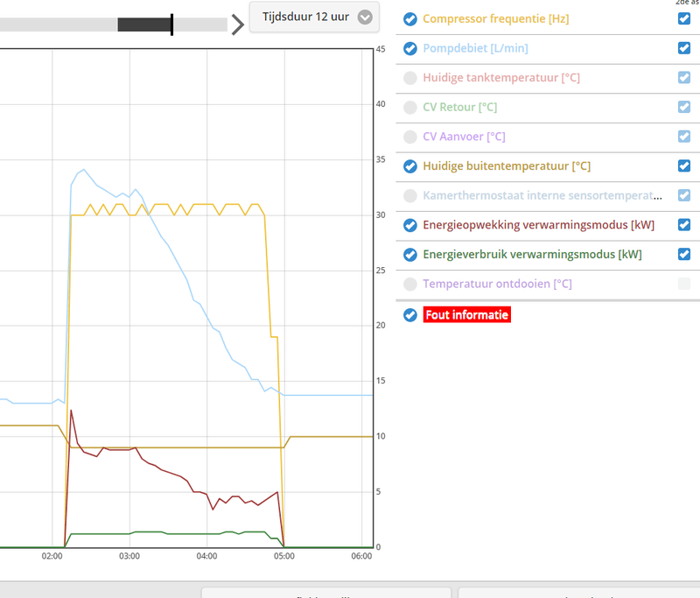Enable CV Aanvoer grey circle icon
Image resolution: width=700 pixels, height=598 pixels.
coord(409,137)
